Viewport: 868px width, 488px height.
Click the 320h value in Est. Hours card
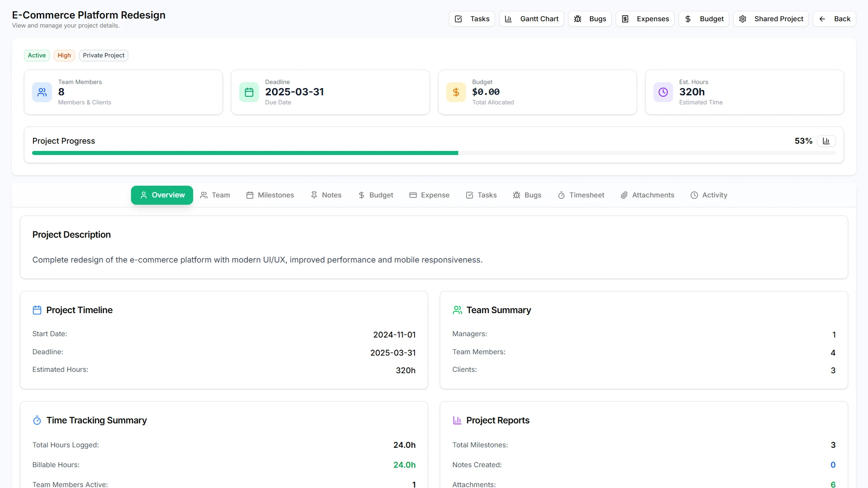(692, 92)
